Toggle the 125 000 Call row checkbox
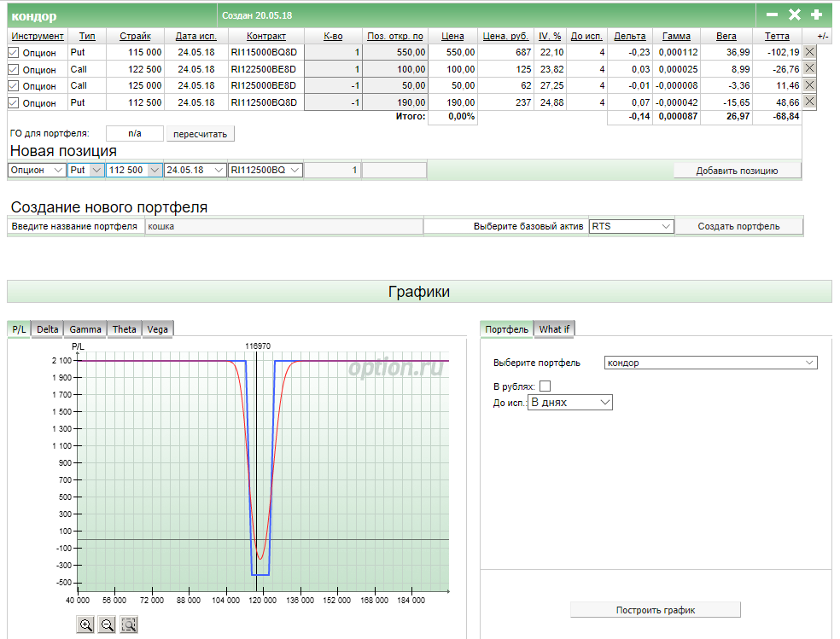The width and height of the screenshot is (840, 639). (13, 85)
